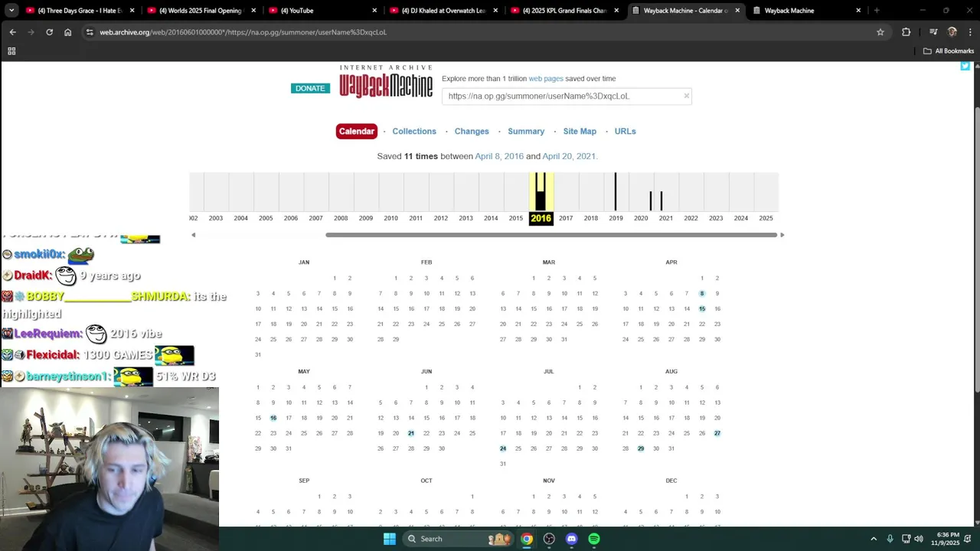Select year 2019 on the timeline

tap(616, 218)
